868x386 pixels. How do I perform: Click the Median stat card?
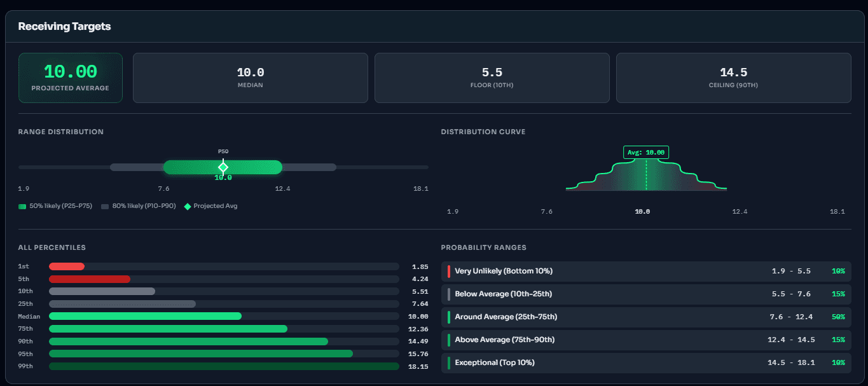pos(250,78)
